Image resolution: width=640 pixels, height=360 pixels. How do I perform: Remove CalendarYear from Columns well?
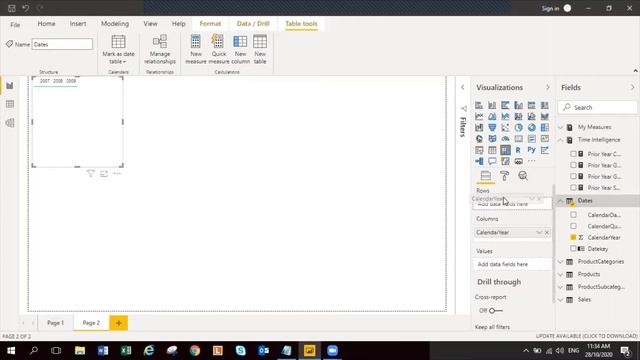[x=547, y=233]
